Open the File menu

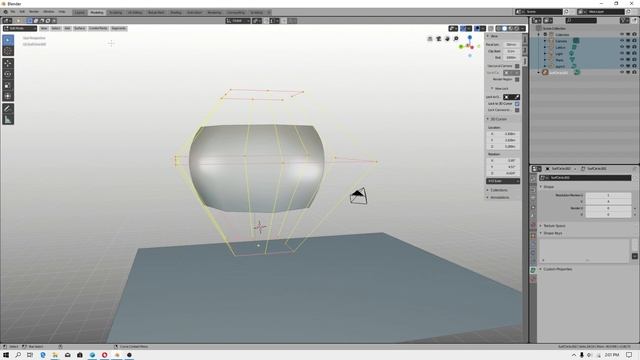tap(13, 12)
